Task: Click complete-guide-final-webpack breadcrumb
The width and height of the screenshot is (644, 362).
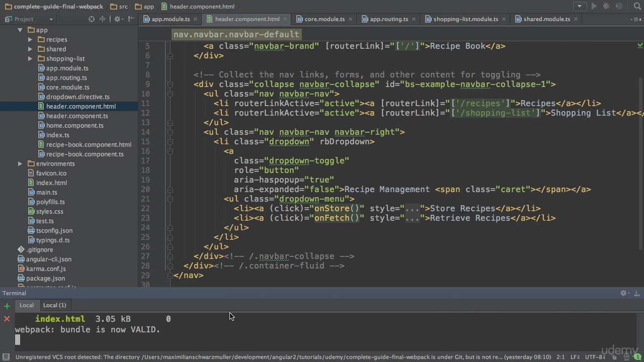Action: click(x=54, y=7)
